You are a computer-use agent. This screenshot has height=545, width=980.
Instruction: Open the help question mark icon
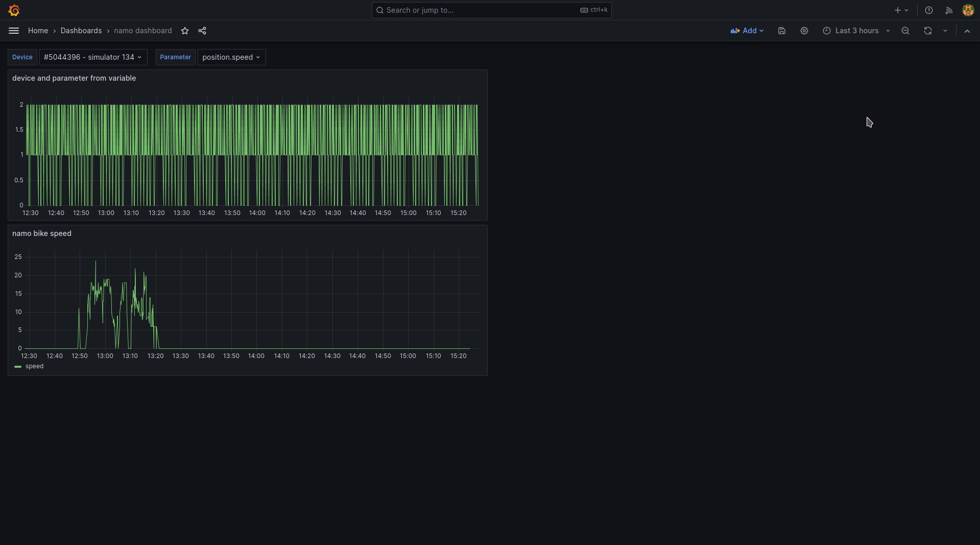click(928, 10)
